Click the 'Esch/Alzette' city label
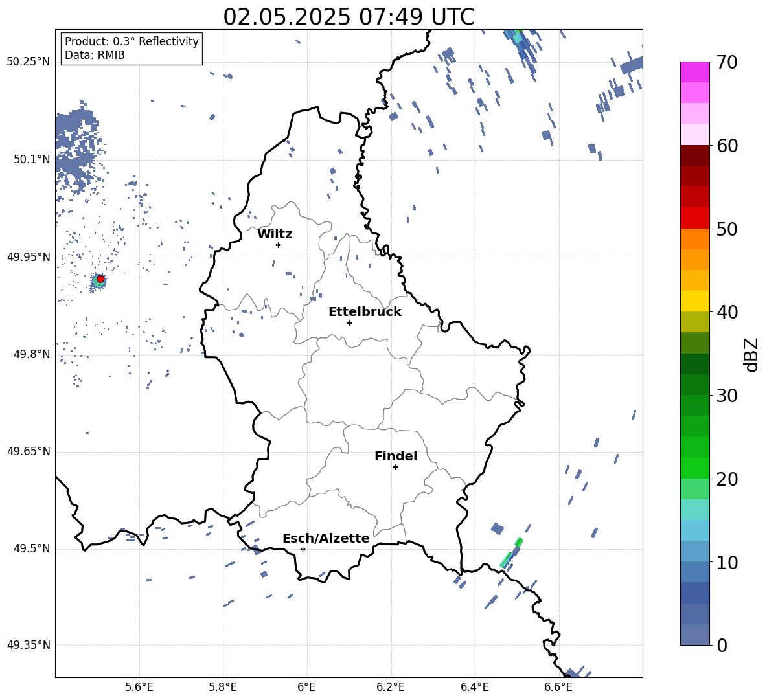Viewport: 767px width, 700px height. (x=326, y=538)
